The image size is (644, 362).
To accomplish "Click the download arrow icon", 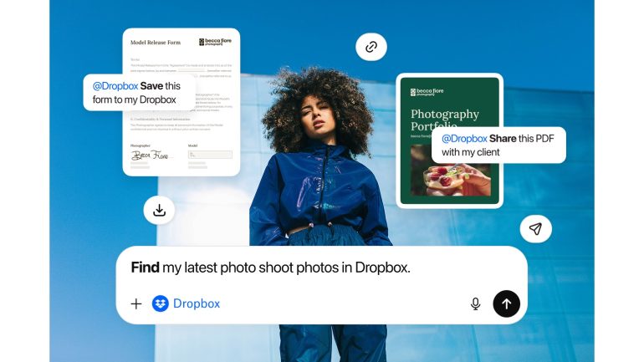I will (159, 210).
